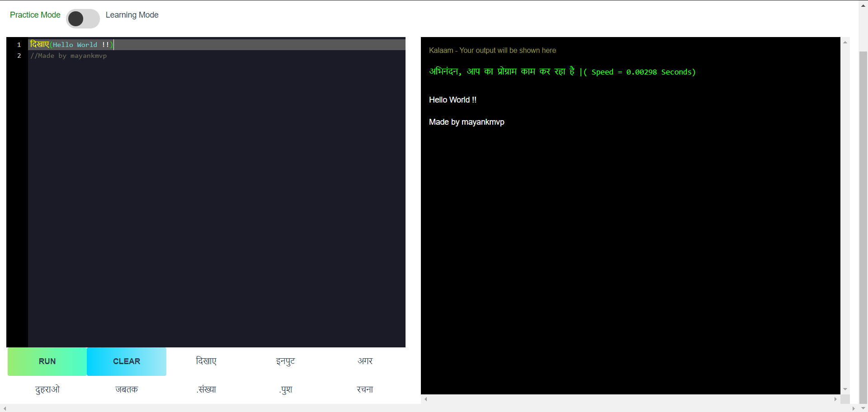The height and width of the screenshot is (412, 868).
Task: Click page horizontal scroll left arrow
Action: pos(5,408)
